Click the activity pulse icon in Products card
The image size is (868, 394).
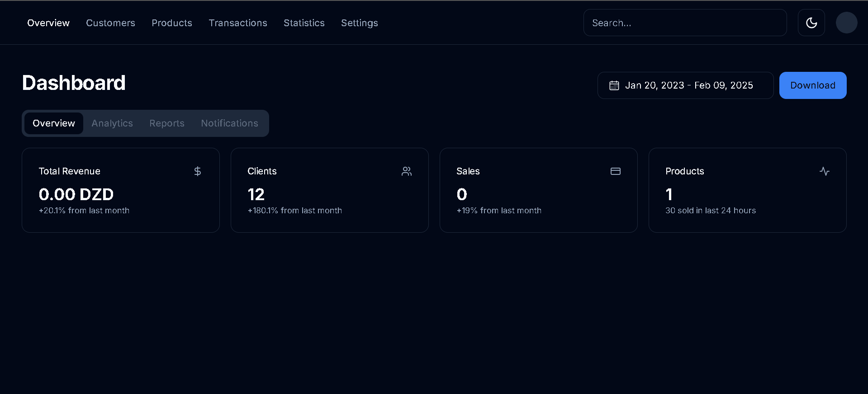pyautogui.click(x=824, y=171)
